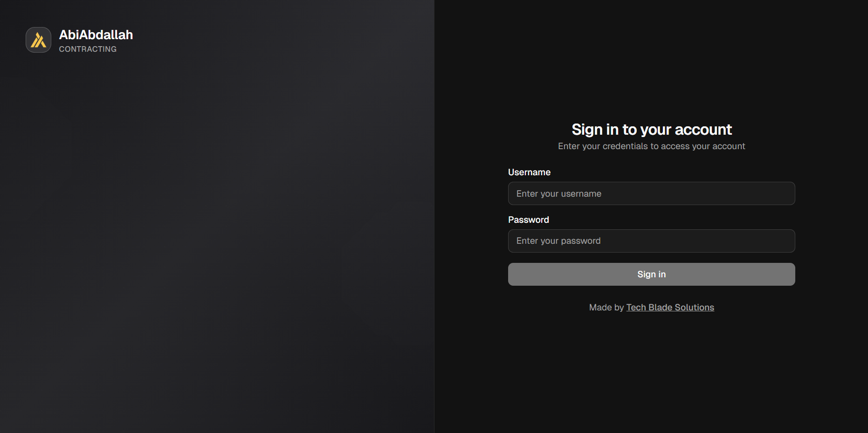Click the 'Made by' footer text

[x=606, y=307]
